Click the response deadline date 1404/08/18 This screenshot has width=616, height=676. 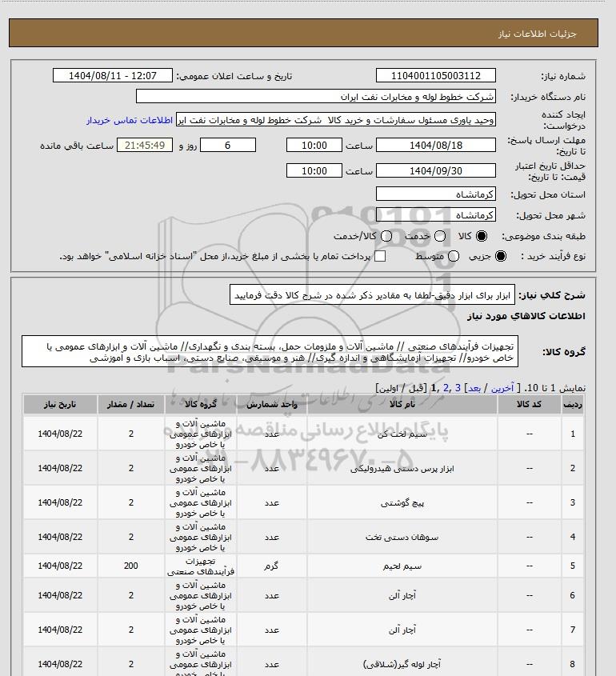[x=436, y=146]
